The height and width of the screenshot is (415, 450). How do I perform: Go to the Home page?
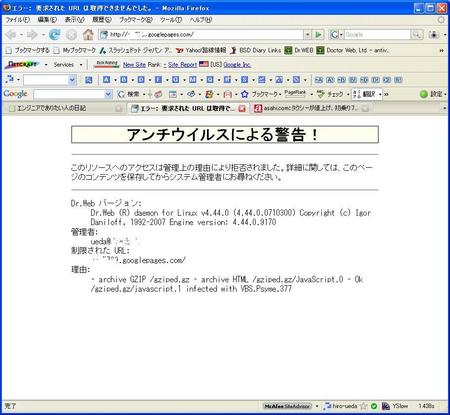[x=88, y=34]
